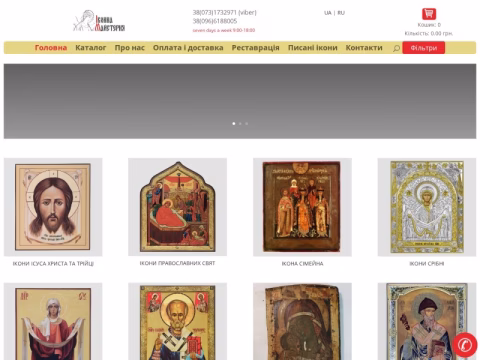The height and width of the screenshot is (360, 480).
Task: Click the ІКОНА СІМЕЙНА caption
Action: pos(302,264)
